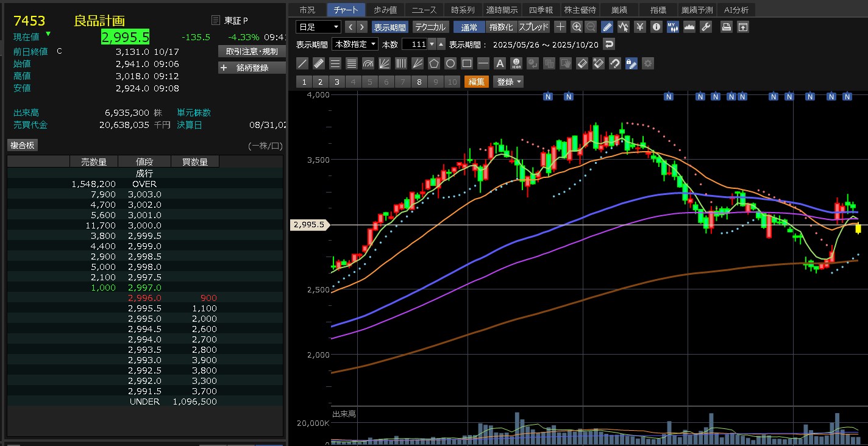The height and width of the screenshot is (446, 868).
Task: Click the print chart icon
Action: point(726,27)
